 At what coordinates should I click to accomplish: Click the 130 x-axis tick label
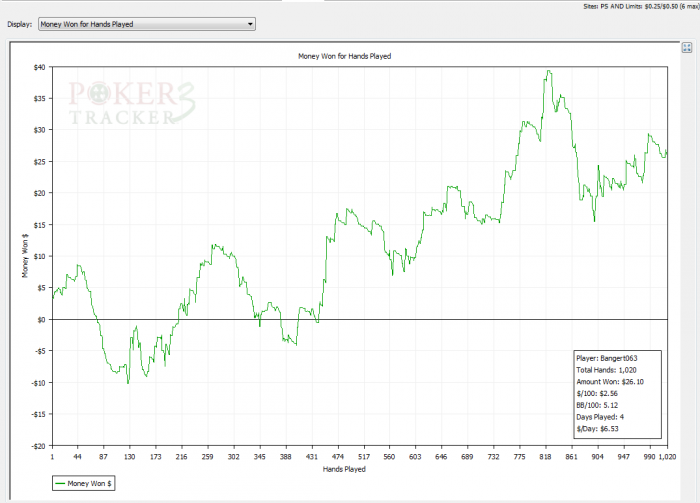point(129,457)
